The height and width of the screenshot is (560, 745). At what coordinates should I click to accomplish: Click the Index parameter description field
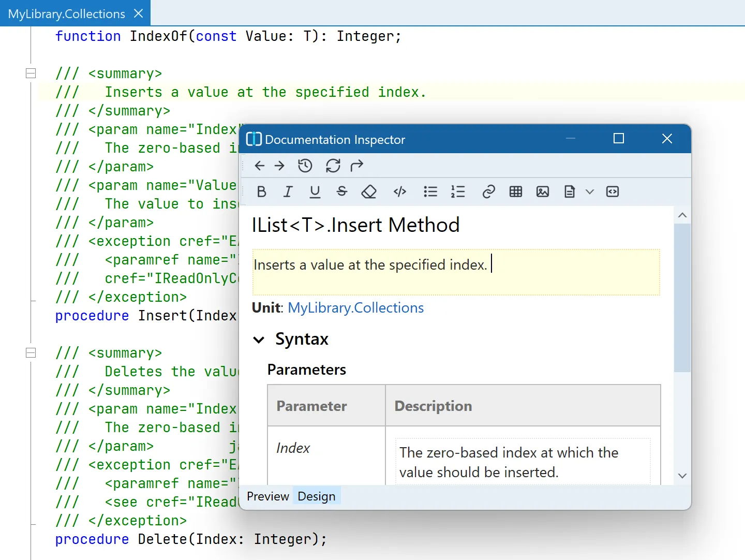pos(523,462)
